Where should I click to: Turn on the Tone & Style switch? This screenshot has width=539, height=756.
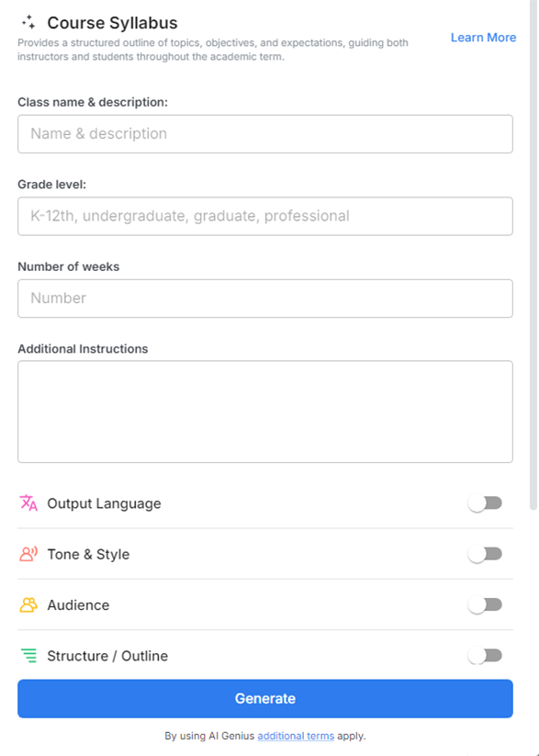point(486,554)
